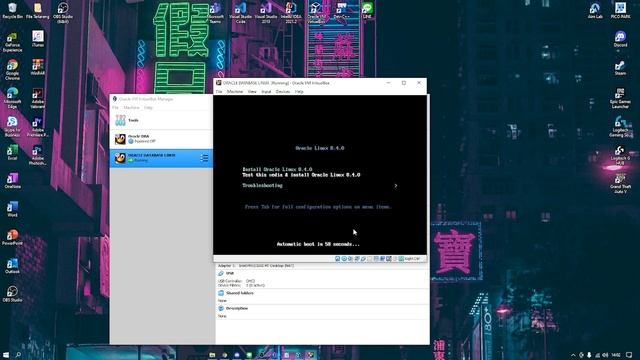Expand the Troubleshooting submenu arrow
This screenshot has width=640, height=360.
coord(396,186)
